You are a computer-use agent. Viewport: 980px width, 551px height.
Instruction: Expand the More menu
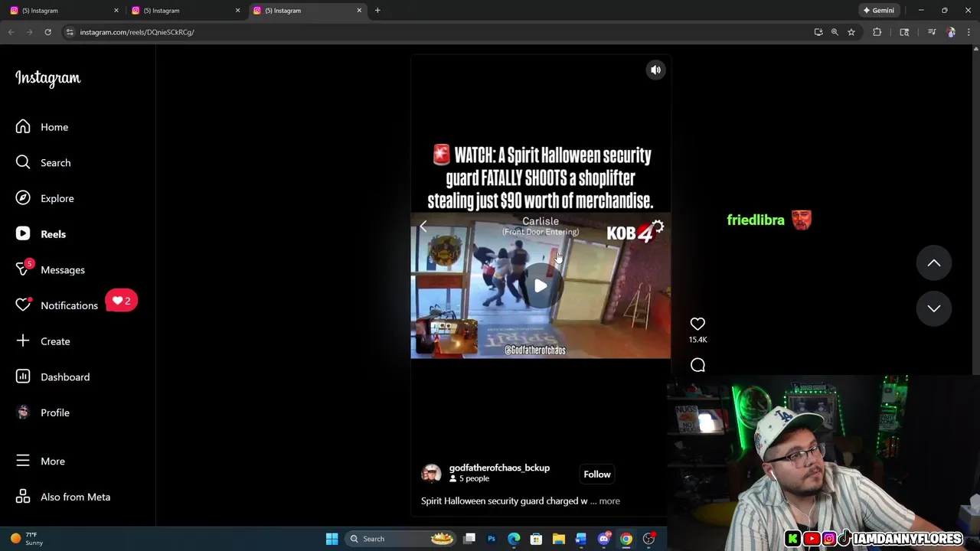pos(41,461)
